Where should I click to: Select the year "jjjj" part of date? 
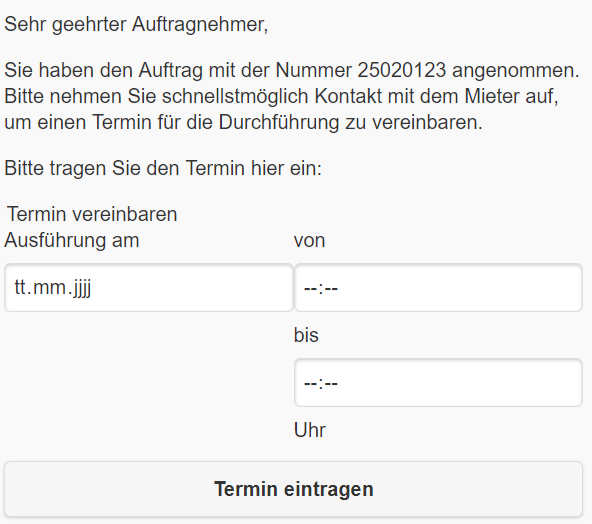pyautogui.click(x=82, y=288)
